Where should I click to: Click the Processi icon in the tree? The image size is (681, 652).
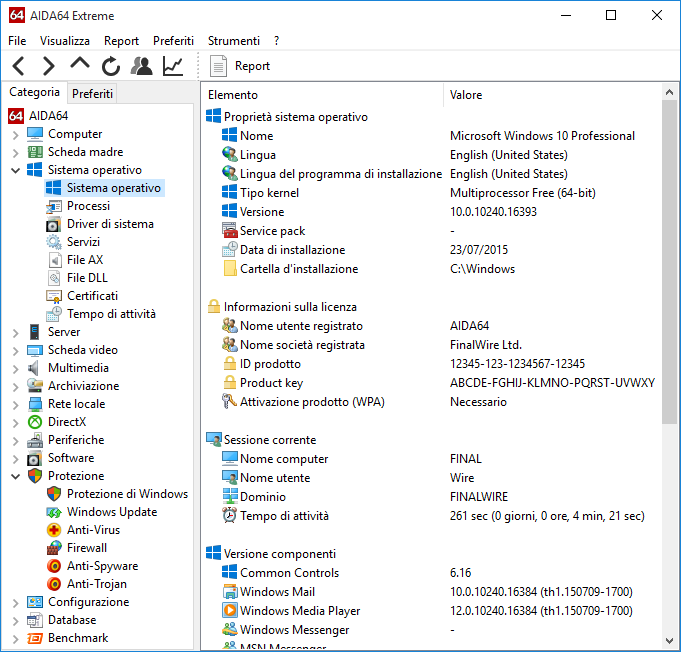coord(54,206)
